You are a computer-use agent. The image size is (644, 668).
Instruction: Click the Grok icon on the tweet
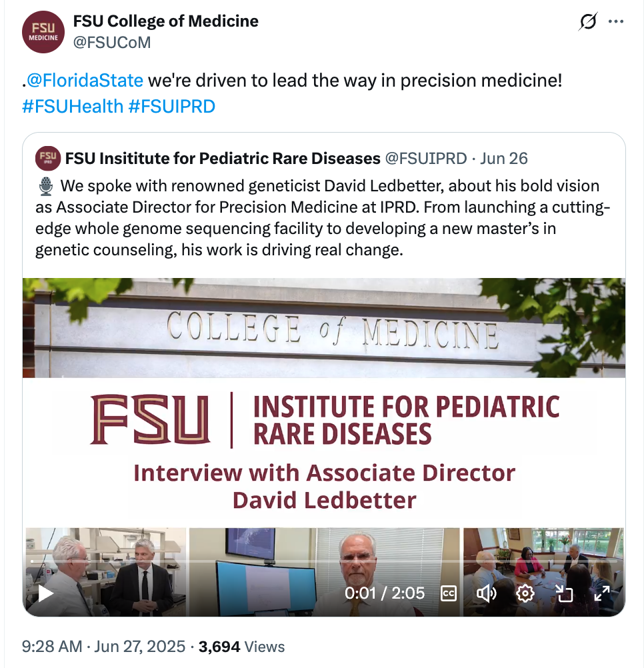(x=587, y=23)
